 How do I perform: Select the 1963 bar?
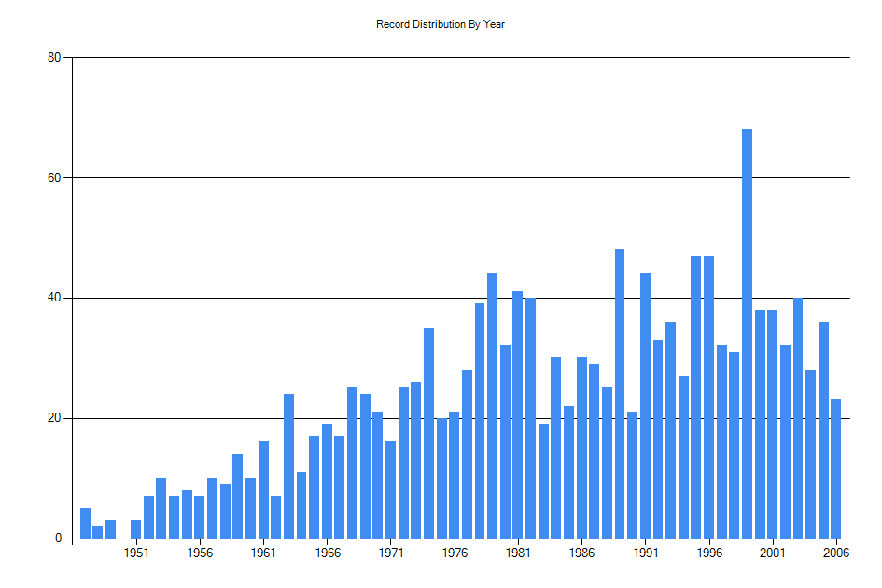(x=288, y=466)
